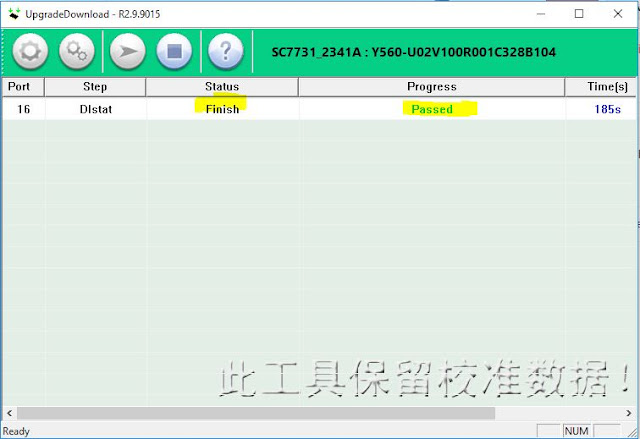
Task: Click the Status column header
Action: 222,87
